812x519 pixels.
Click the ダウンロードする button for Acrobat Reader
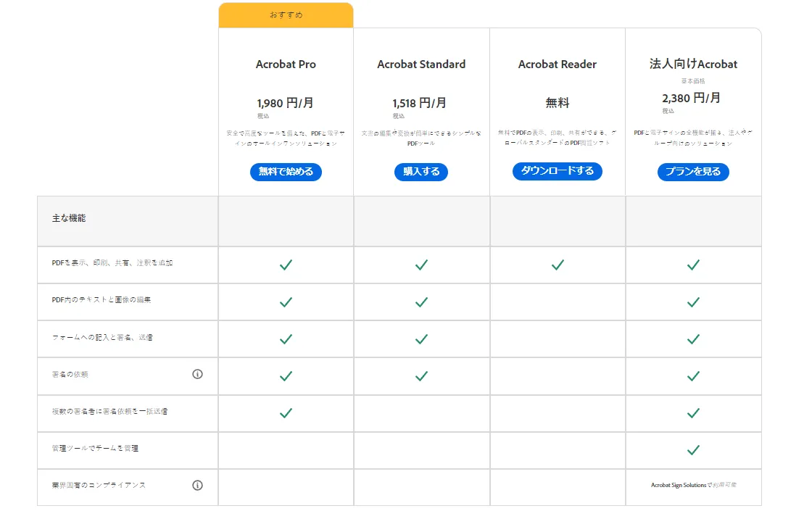[x=558, y=171]
